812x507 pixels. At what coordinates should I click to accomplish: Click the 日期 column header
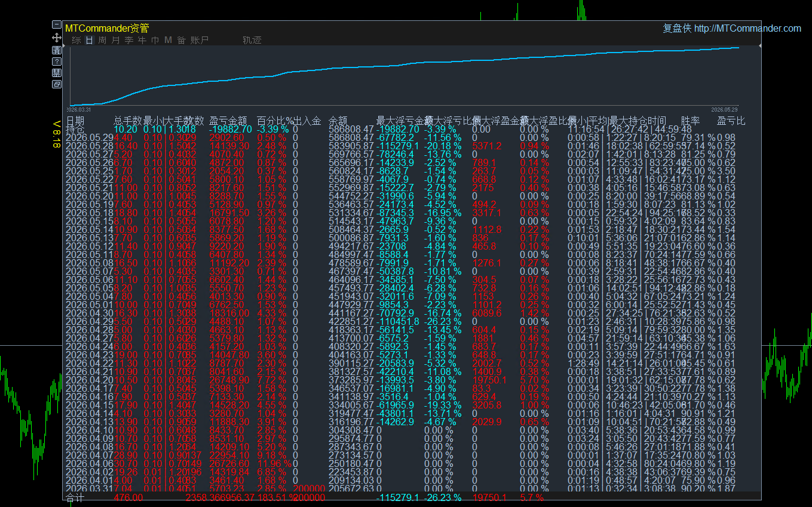click(75, 121)
